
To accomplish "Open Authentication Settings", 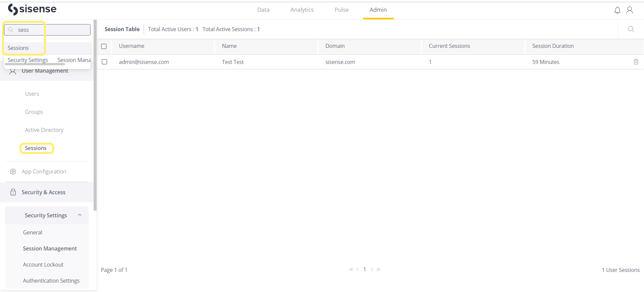I will 51,281.
